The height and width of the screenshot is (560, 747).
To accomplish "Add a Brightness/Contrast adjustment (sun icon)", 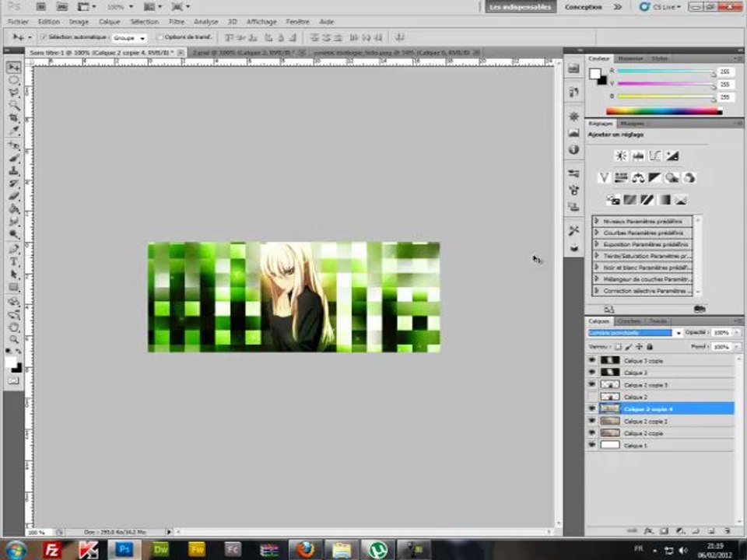I will click(621, 156).
